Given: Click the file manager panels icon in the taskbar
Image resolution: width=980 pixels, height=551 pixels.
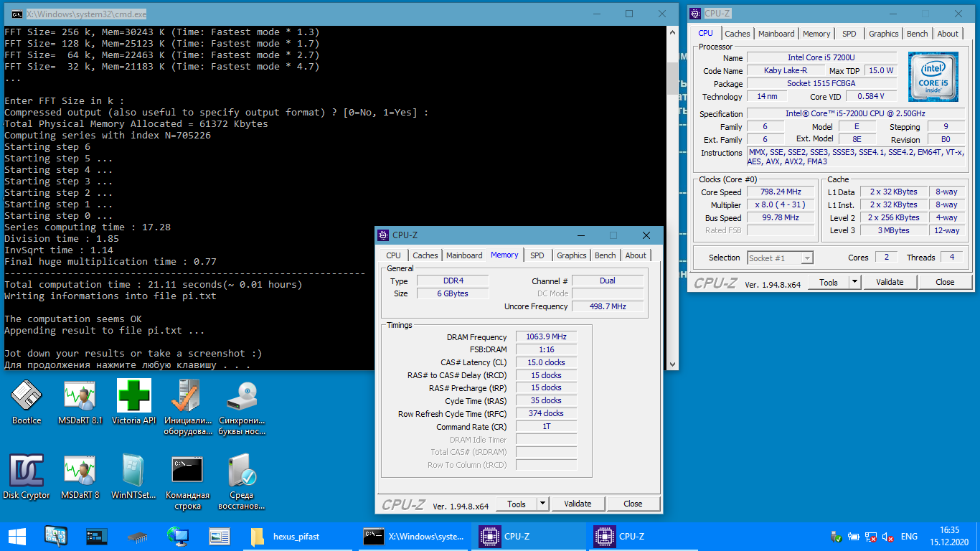Looking at the screenshot, I should (219, 536).
